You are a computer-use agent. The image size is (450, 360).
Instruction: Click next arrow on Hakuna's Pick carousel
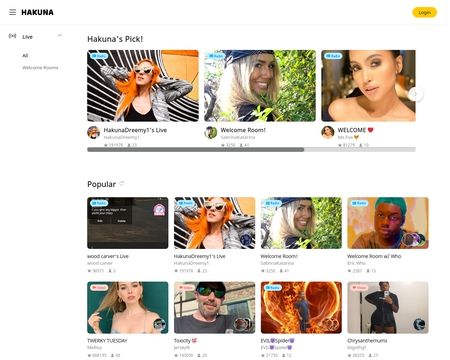pos(415,94)
